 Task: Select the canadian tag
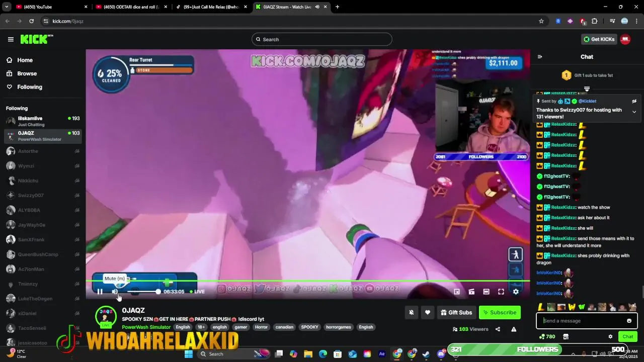(x=284, y=327)
